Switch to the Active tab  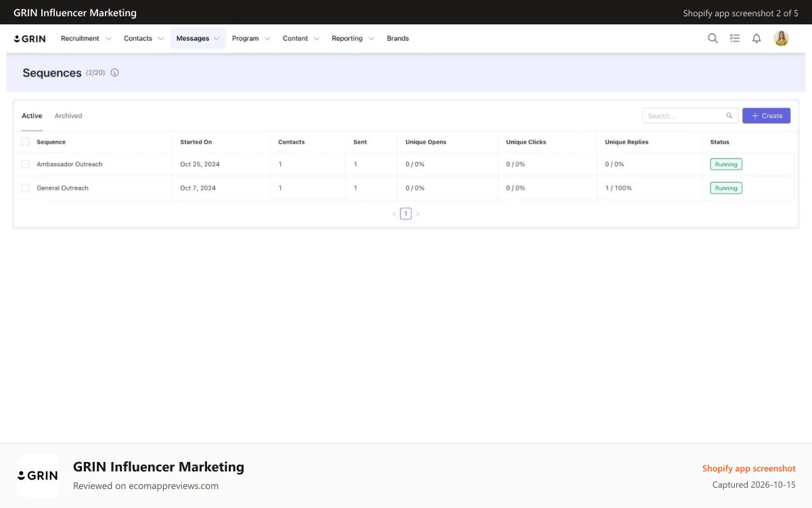(32, 116)
